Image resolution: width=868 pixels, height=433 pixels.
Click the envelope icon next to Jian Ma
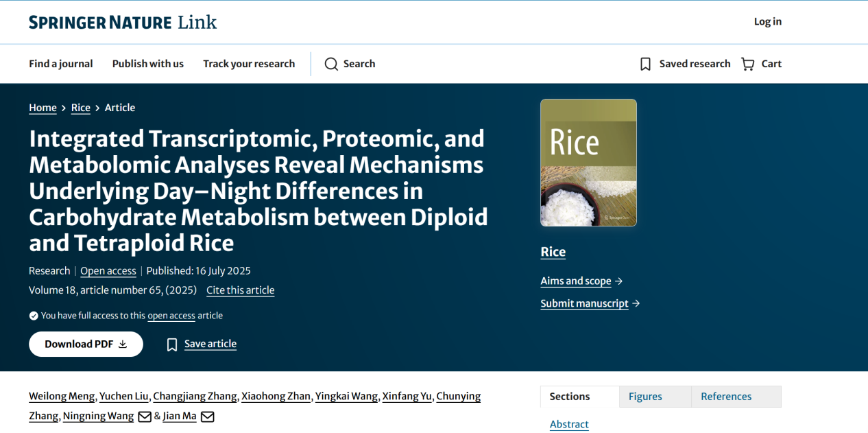207,417
